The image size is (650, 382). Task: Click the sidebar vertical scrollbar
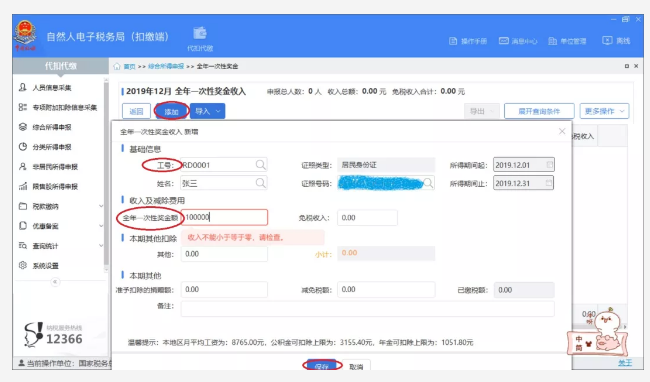106,174
